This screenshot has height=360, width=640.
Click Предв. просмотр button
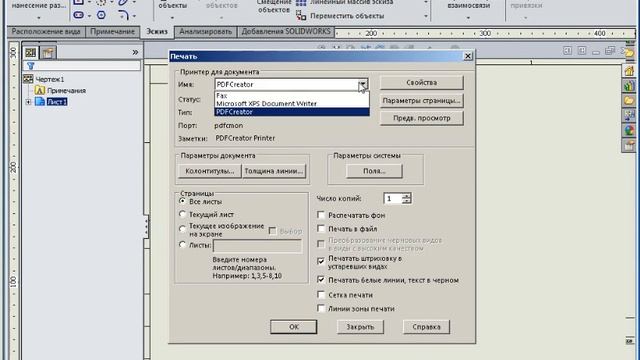coord(422,118)
